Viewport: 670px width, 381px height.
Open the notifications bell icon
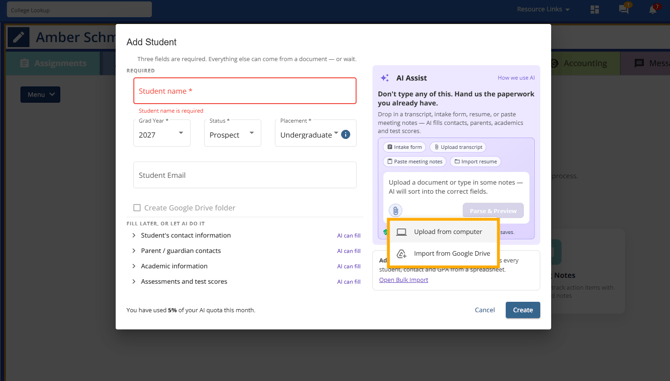point(653,9)
